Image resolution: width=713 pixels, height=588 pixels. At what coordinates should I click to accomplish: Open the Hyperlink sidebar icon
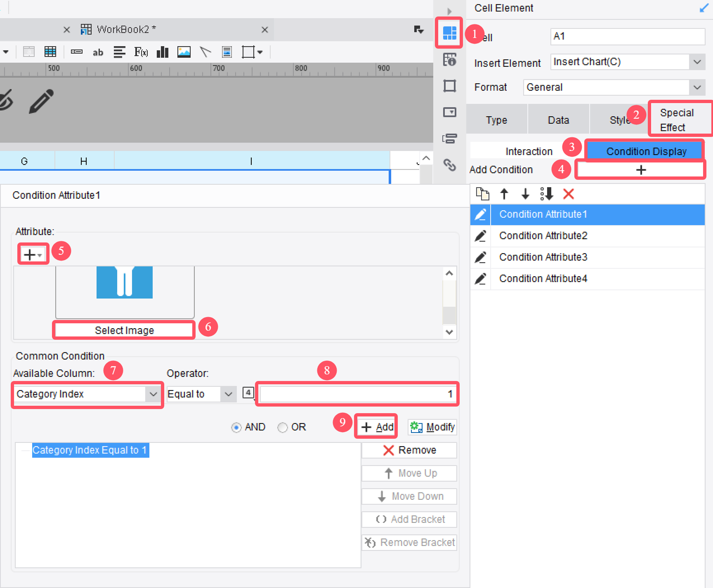pos(449,165)
